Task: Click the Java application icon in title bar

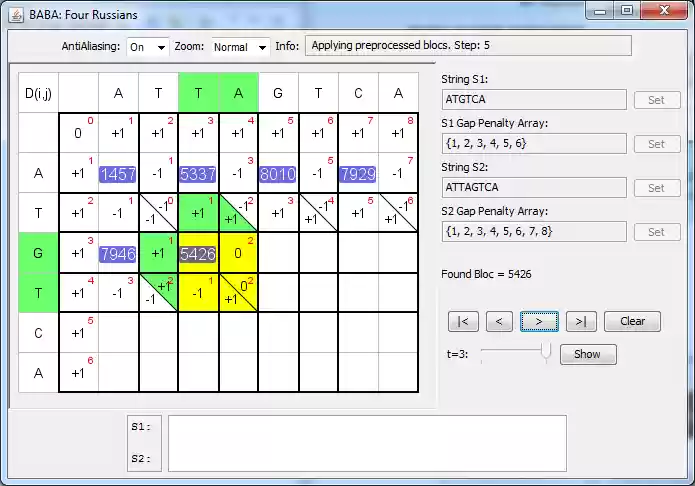Action: pos(16,15)
